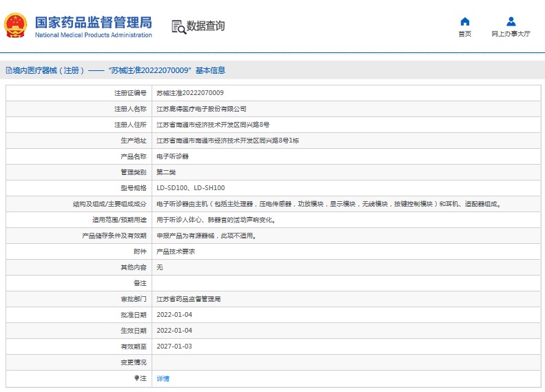Click the document icon before 境内医疗器械

tap(9, 70)
